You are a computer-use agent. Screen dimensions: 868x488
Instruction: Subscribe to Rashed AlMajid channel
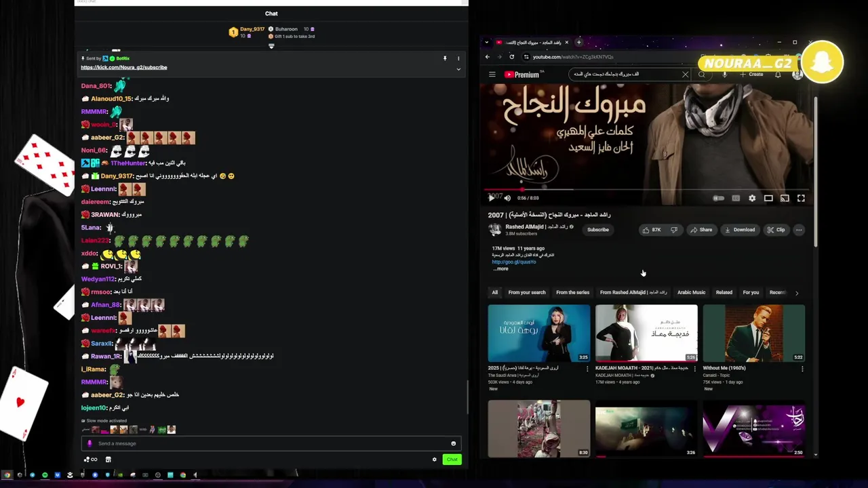pos(598,230)
